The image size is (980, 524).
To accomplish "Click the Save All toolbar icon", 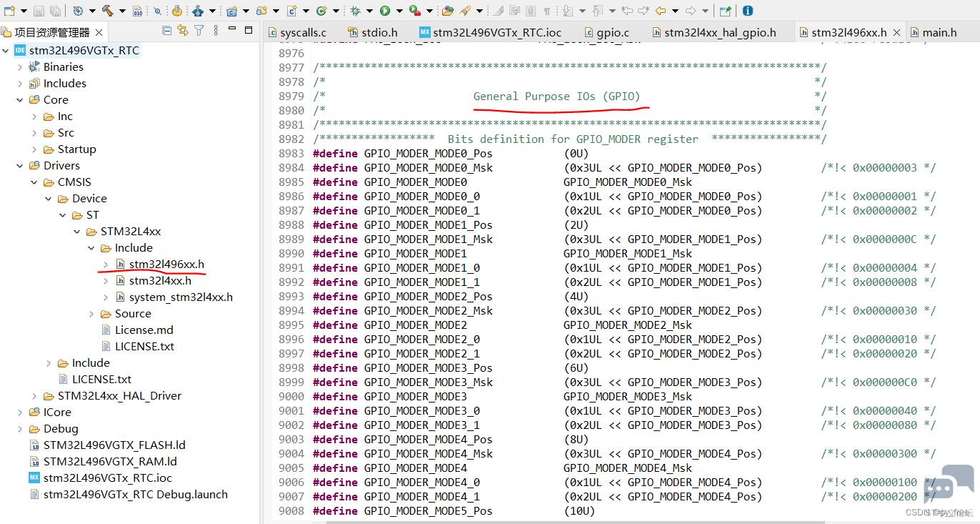I will click(55, 11).
